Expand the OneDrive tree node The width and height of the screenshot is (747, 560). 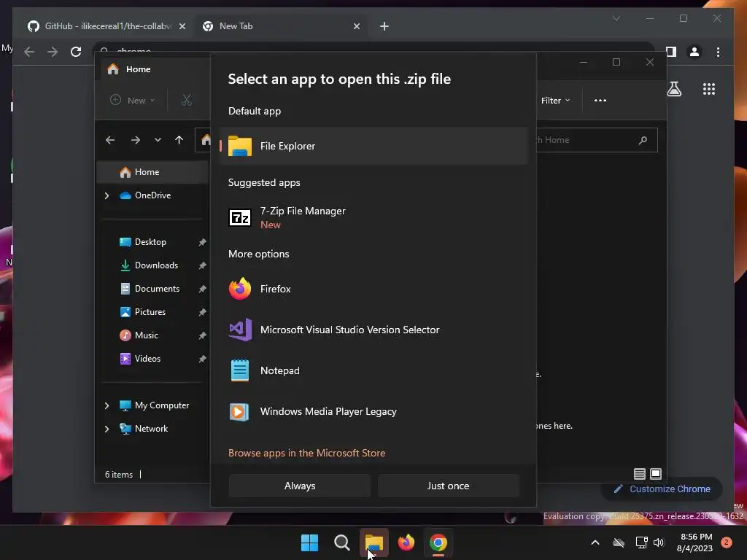coord(107,195)
